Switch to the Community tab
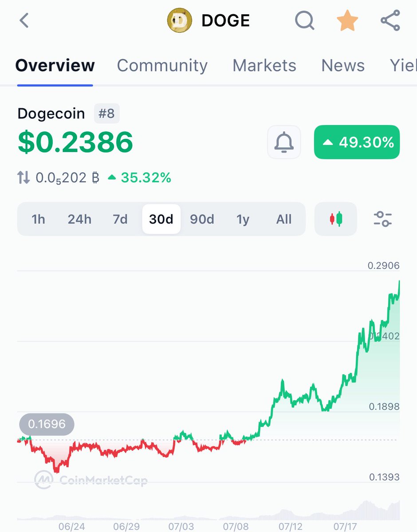The width and height of the screenshot is (417, 532). (162, 66)
